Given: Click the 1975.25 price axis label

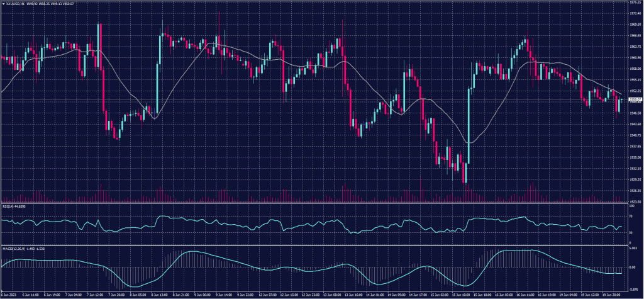Looking at the screenshot, I should point(636,2).
